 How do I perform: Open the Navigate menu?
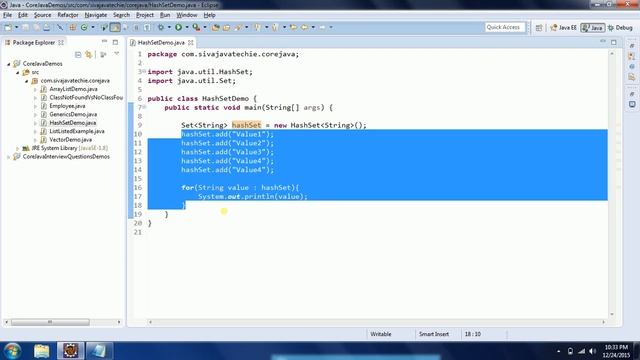coord(96,15)
